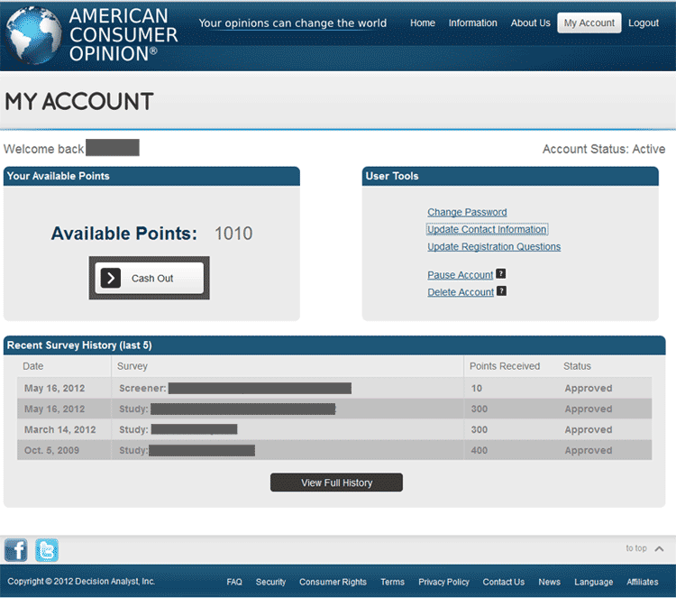Open the My Account tab
Image resolution: width=676 pixels, height=616 pixels.
click(x=589, y=23)
